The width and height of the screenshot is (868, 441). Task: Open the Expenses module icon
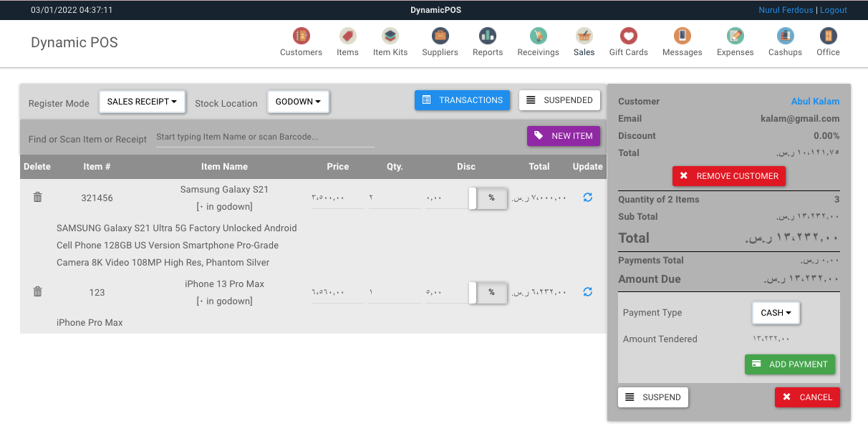735,35
